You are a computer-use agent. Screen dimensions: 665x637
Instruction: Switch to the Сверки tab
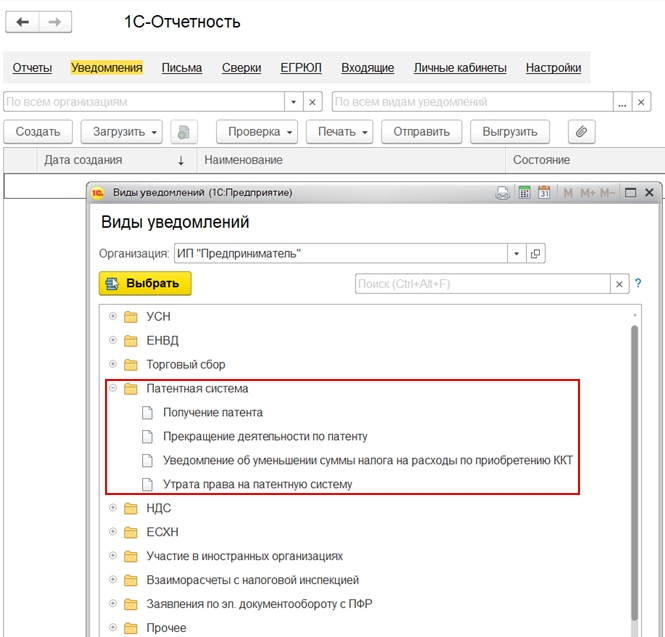coord(241,68)
